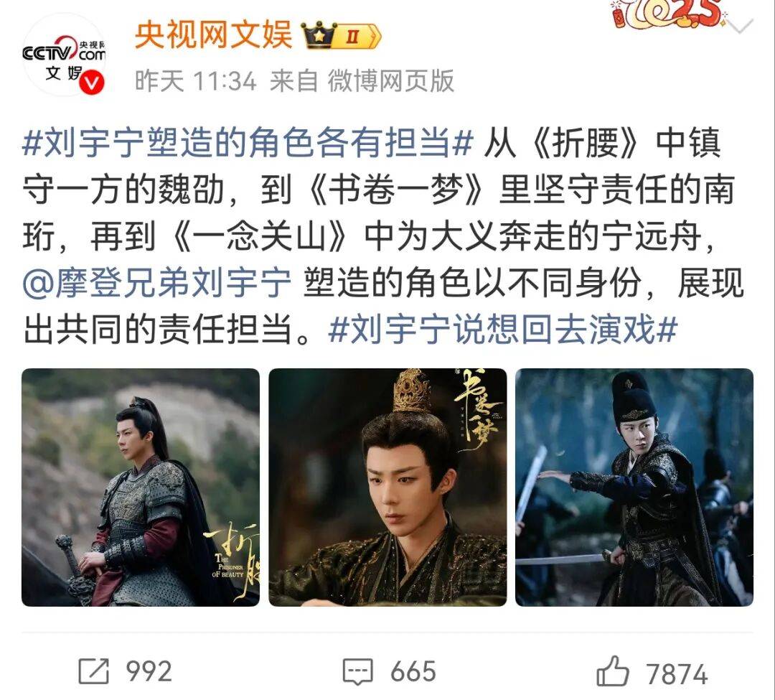Open hashtag #刘宇宁塑造的角色各有担当#
This screenshot has width=775, height=700.
248,143
